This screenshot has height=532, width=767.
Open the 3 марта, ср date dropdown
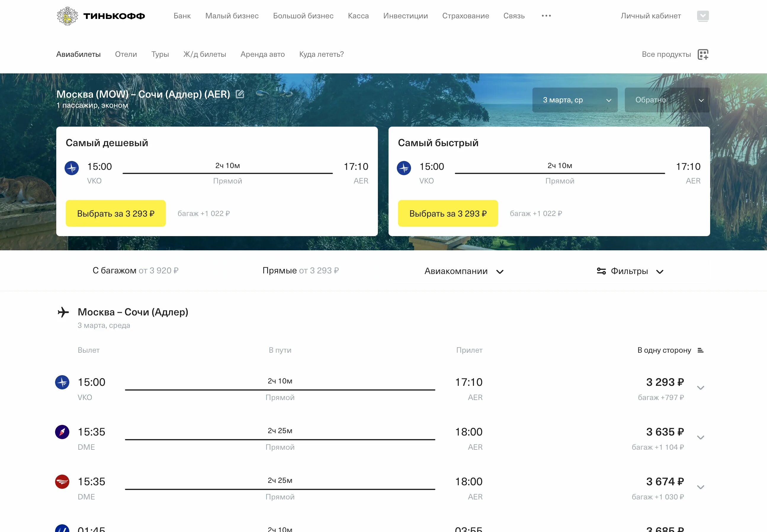point(575,100)
